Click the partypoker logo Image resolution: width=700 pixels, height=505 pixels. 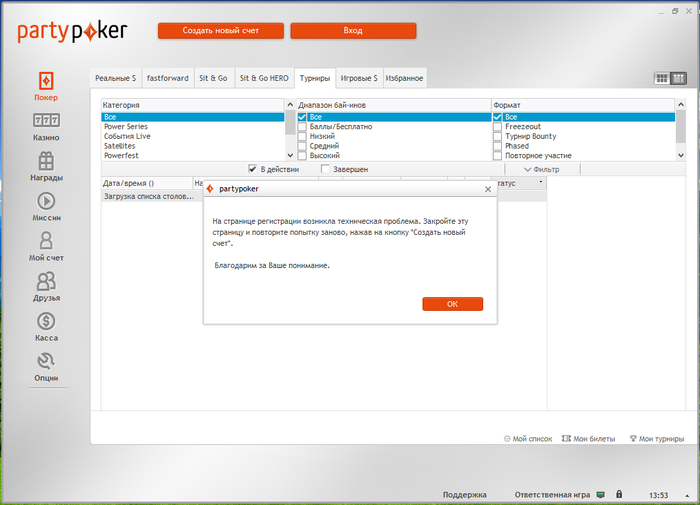[x=72, y=32]
